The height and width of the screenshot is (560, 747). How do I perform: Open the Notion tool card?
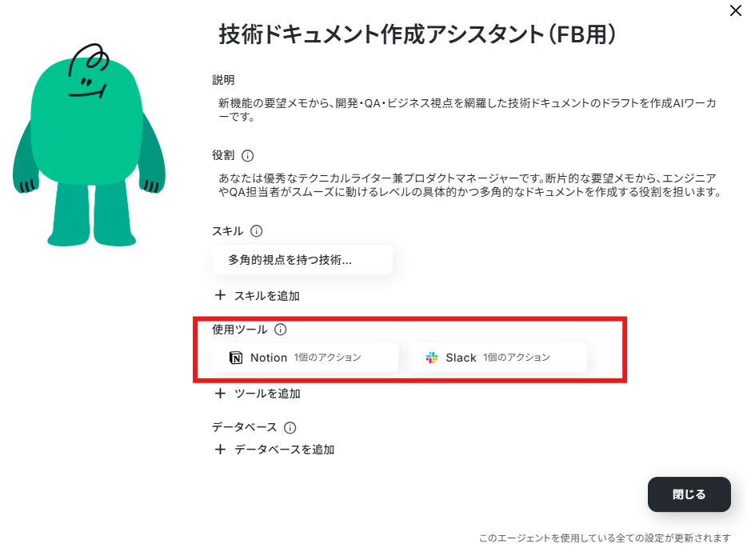pyautogui.click(x=305, y=358)
